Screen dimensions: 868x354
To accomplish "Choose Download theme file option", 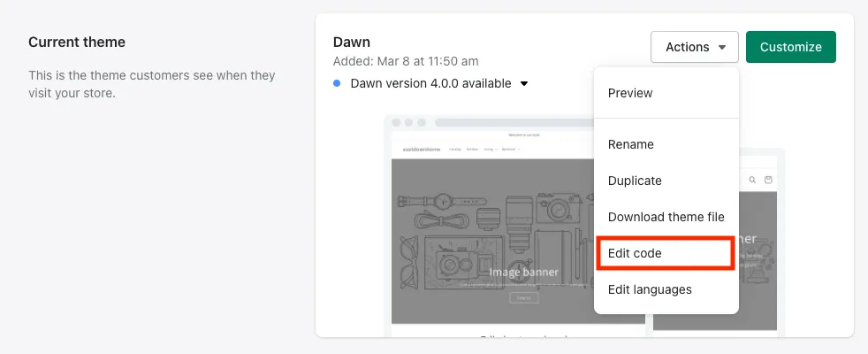I will [666, 217].
